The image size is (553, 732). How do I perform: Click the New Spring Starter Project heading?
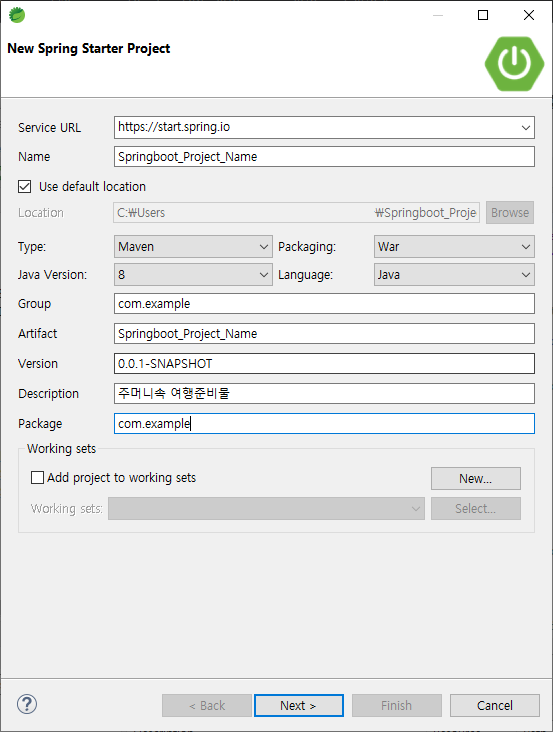(x=89, y=49)
